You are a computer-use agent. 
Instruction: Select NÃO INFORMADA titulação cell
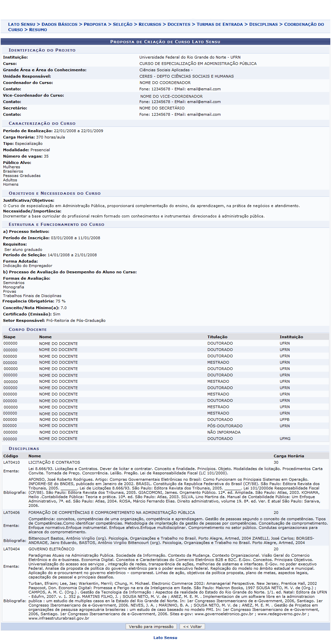coord(224,432)
